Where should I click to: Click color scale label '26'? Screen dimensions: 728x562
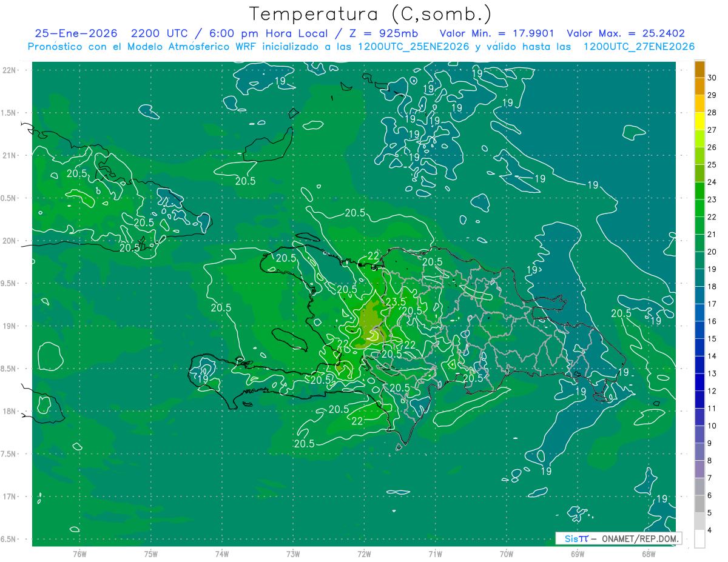click(712, 147)
